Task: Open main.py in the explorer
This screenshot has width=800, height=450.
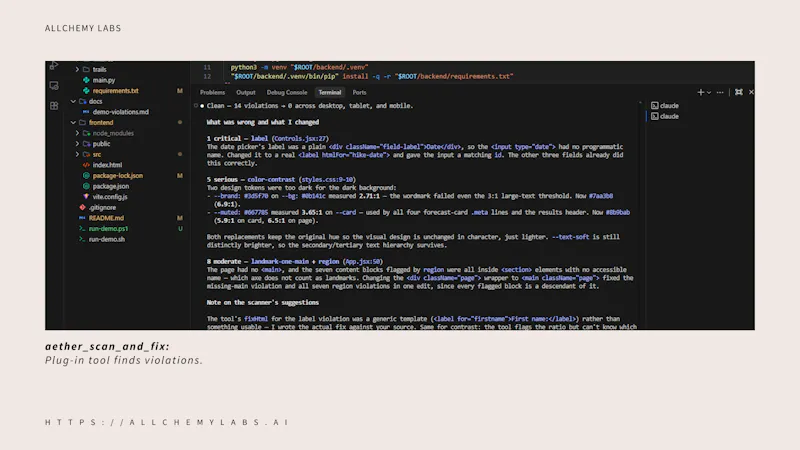Action: click(x=104, y=80)
